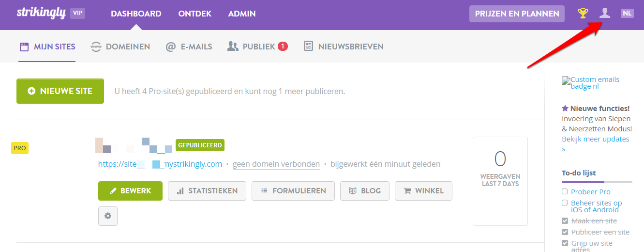This screenshot has height=252, width=644.
Task: Open Bekijk meer updates link
Action: pyautogui.click(x=596, y=144)
